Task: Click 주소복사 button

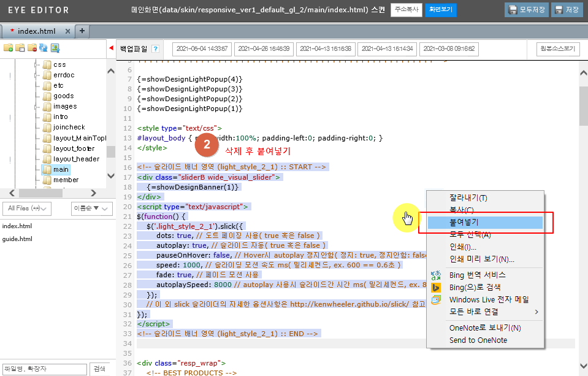Action: (x=407, y=9)
